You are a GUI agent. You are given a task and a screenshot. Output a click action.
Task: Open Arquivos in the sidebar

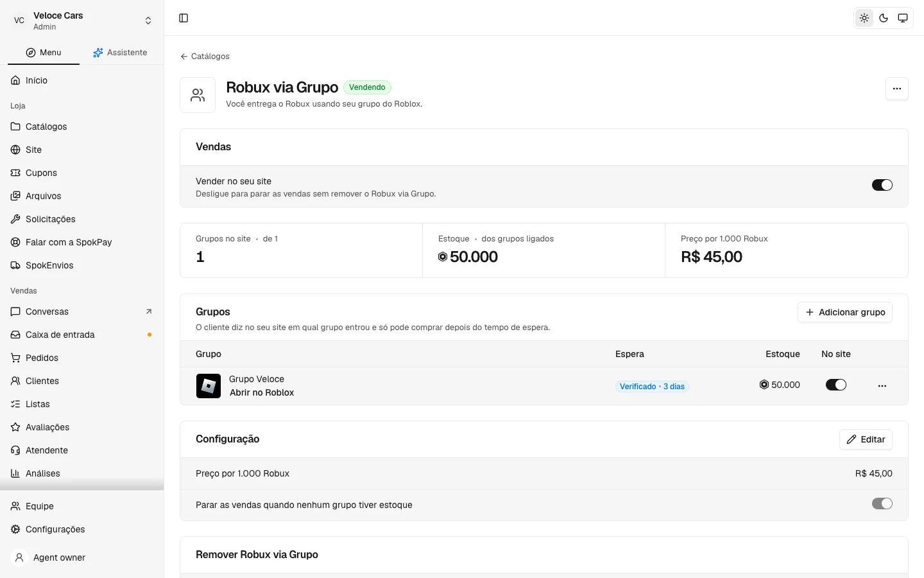pos(82,196)
